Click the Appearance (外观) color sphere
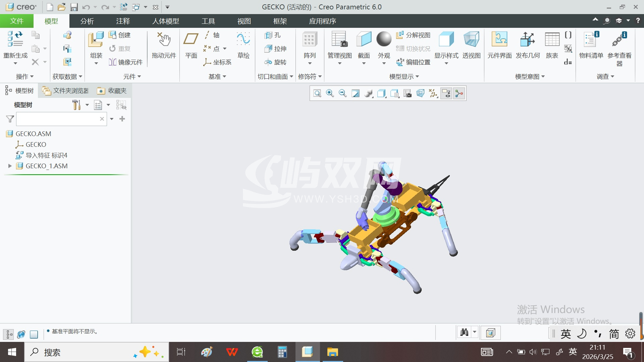Viewport: 644px width, 362px height. [384, 39]
